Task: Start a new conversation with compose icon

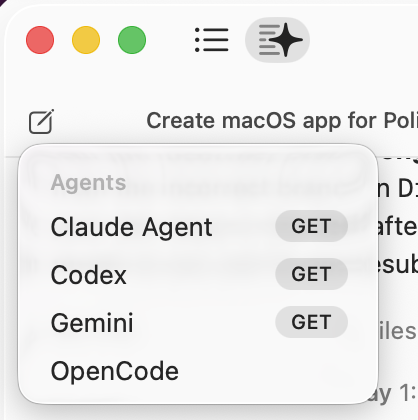Action: tap(41, 121)
